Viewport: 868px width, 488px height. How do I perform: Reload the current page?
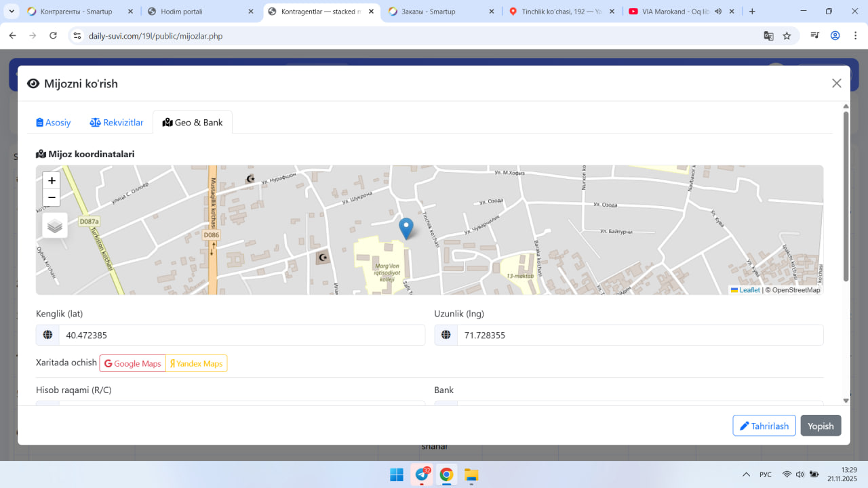54,36
